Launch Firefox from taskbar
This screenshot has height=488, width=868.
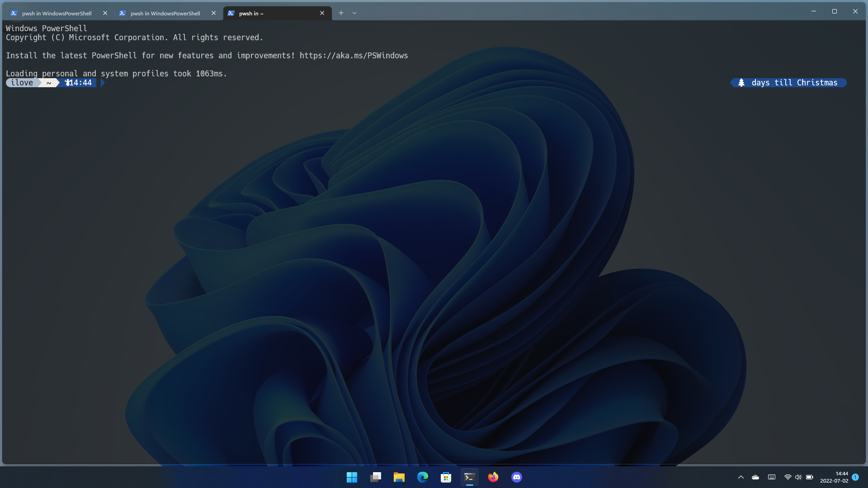pyautogui.click(x=493, y=477)
